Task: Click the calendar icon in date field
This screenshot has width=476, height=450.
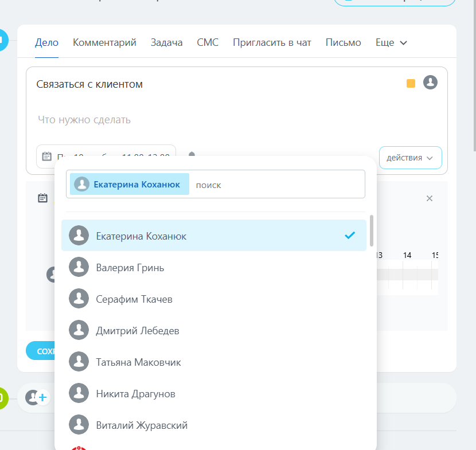Action: click(46, 156)
